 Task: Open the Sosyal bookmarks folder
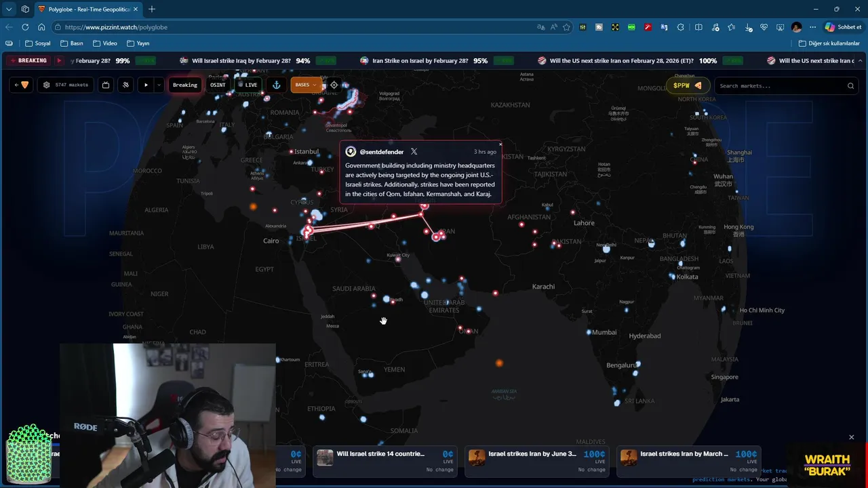(x=38, y=43)
